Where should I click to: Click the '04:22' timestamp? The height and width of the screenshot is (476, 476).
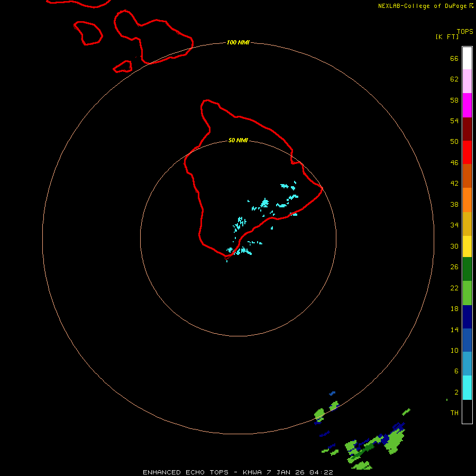coord(321,472)
